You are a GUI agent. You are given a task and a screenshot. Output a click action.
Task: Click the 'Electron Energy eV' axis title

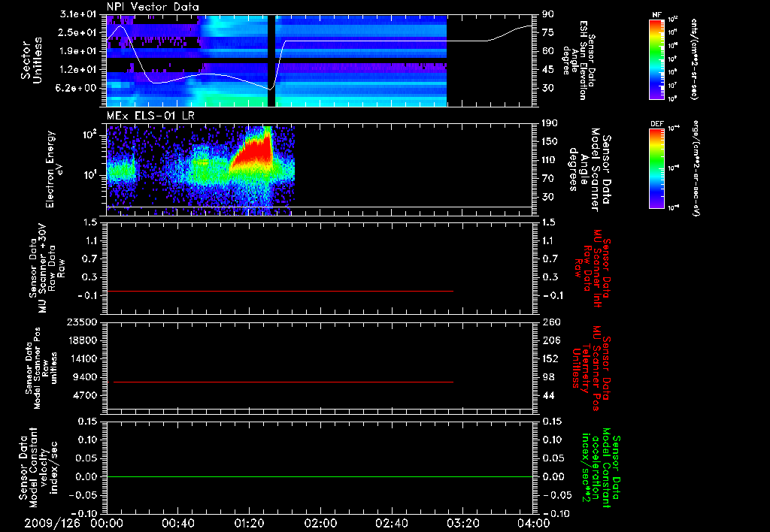(x=55, y=169)
